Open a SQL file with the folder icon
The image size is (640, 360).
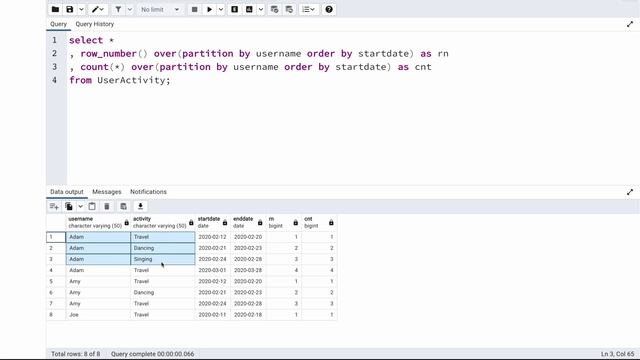[55, 9]
